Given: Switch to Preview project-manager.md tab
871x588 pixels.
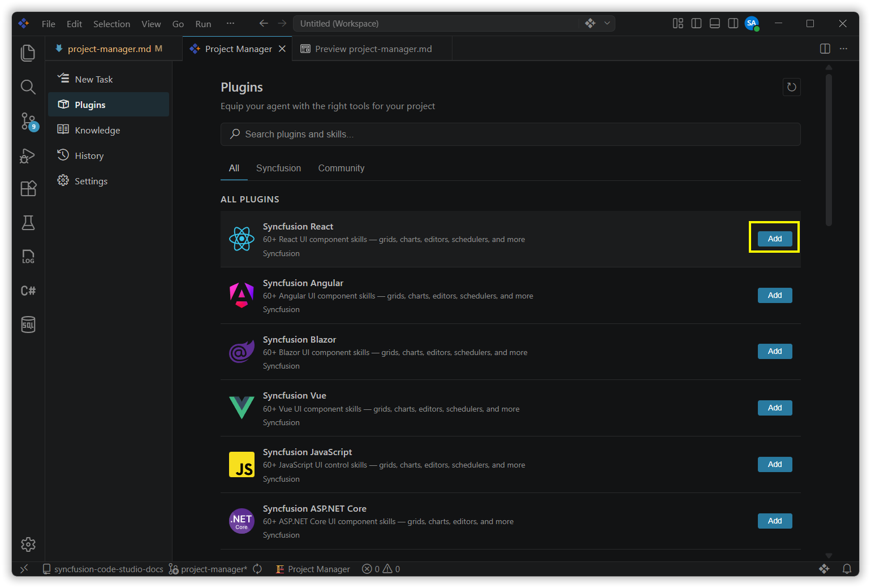Looking at the screenshot, I should point(373,49).
